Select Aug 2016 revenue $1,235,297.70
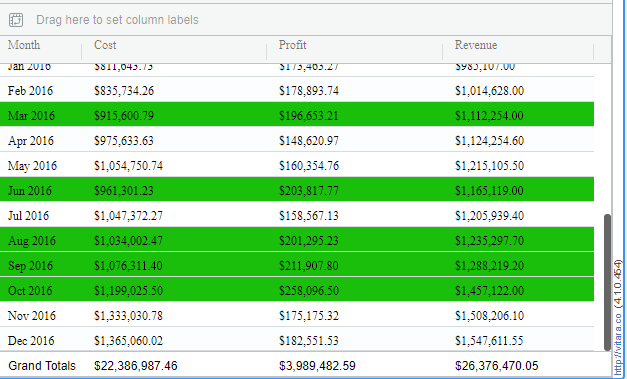The height and width of the screenshot is (379, 627). click(489, 241)
